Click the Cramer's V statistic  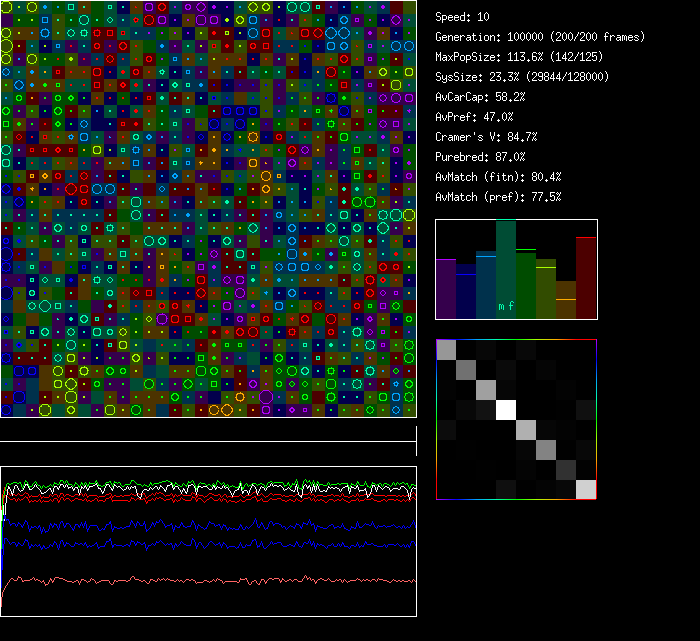coord(487,137)
